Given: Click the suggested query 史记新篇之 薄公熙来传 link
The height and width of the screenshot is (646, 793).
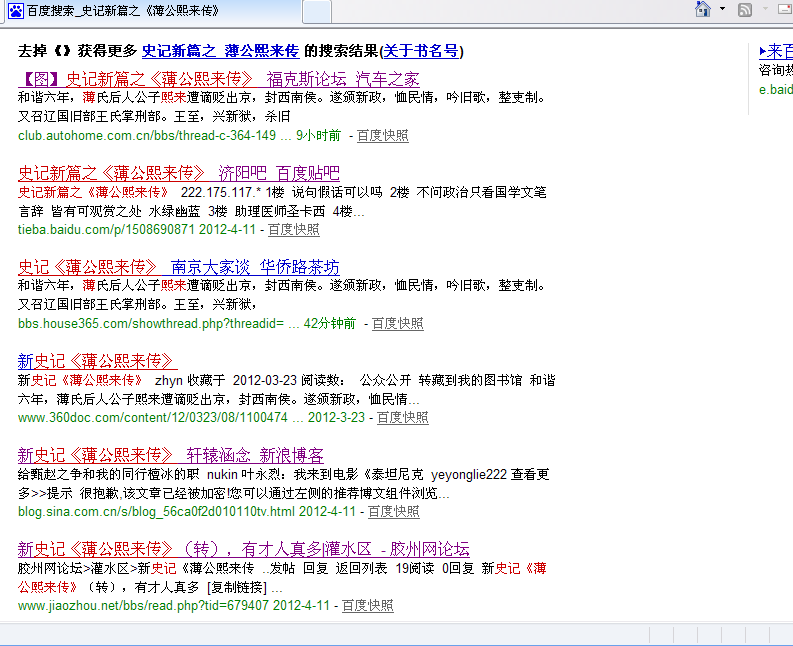Looking at the screenshot, I should pyautogui.click(x=220, y=51).
